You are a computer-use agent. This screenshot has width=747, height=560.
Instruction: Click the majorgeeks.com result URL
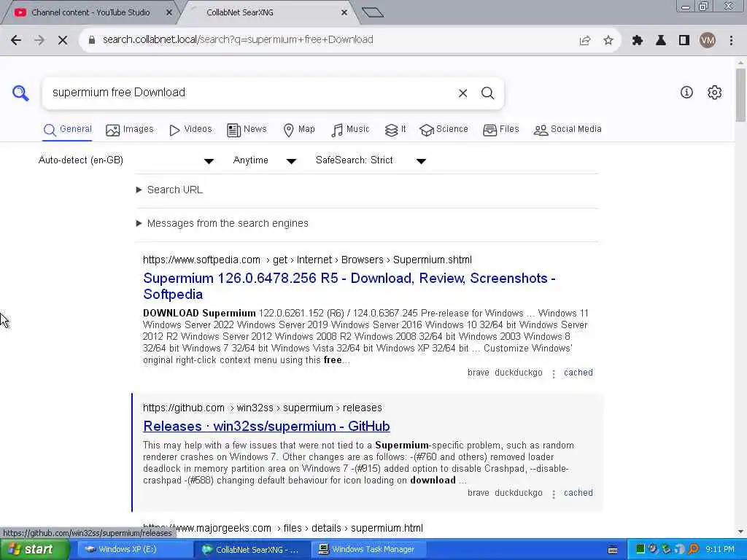coord(282,529)
